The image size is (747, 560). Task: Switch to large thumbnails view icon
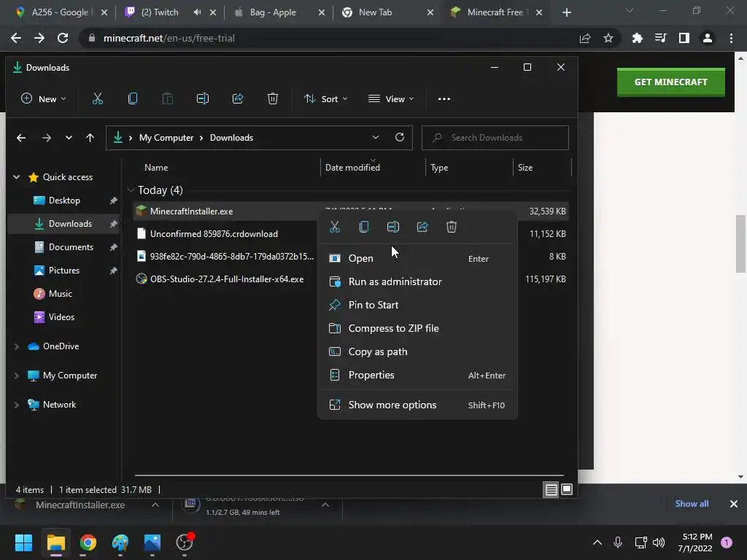[x=567, y=489]
